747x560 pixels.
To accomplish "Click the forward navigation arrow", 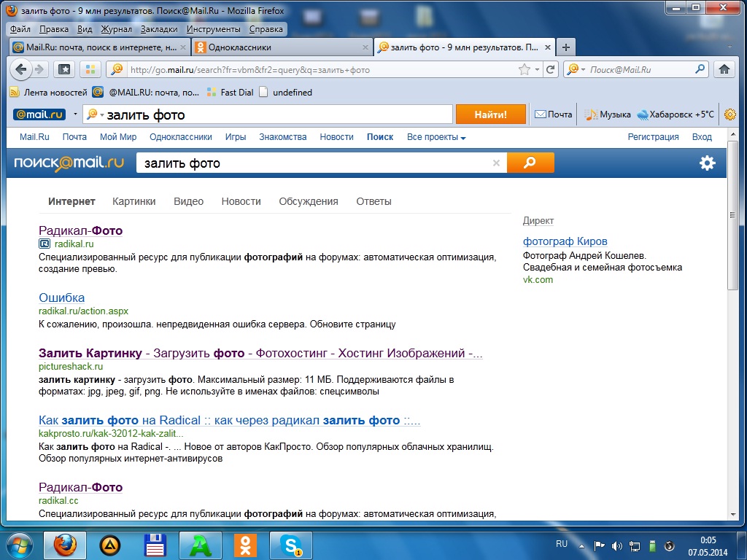I will click(x=39, y=69).
